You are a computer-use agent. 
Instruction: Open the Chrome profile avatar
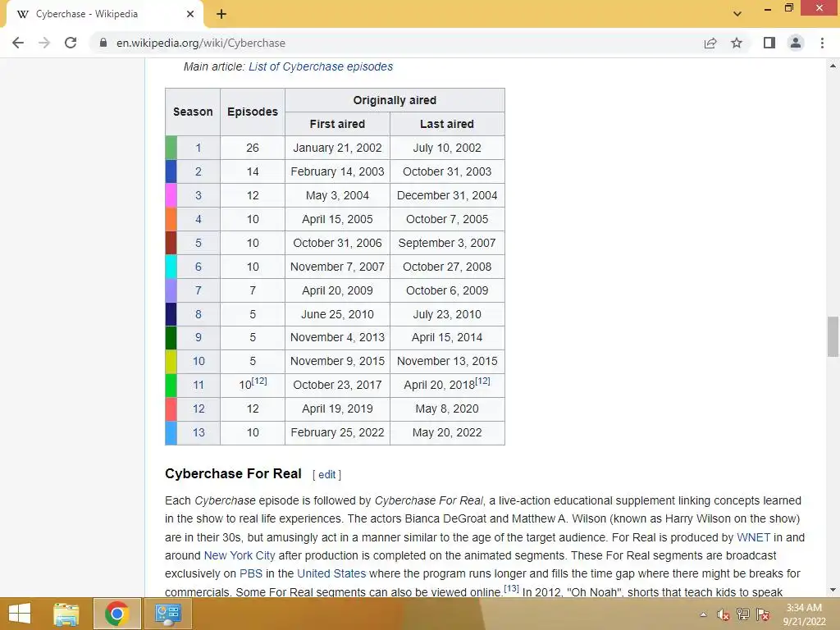point(796,43)
